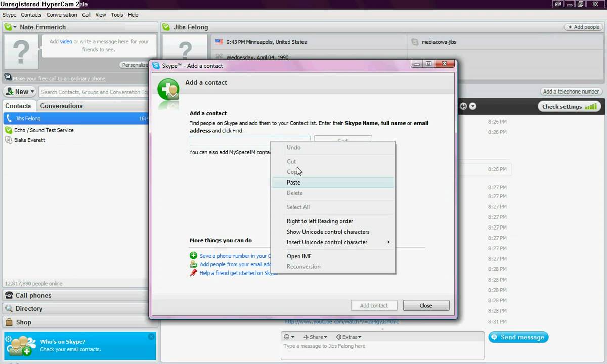Open the View menu
Screen dimensions: 607x364
tap(101, 15)
